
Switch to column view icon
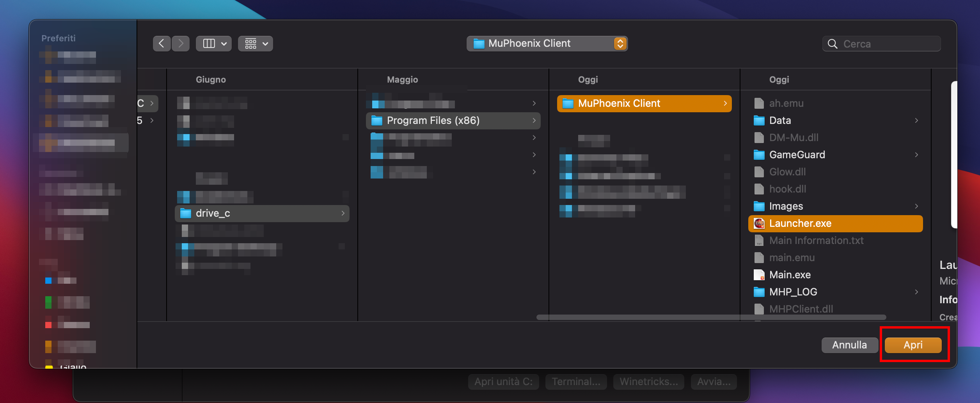pyautogui.click(x=209, y=44)
